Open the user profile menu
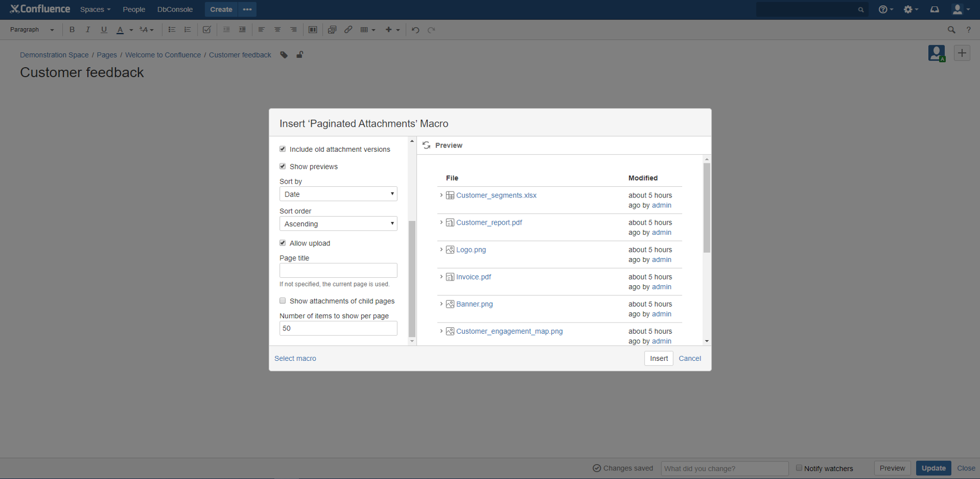Screen dimensions: 980x479 tap(960, 10)
